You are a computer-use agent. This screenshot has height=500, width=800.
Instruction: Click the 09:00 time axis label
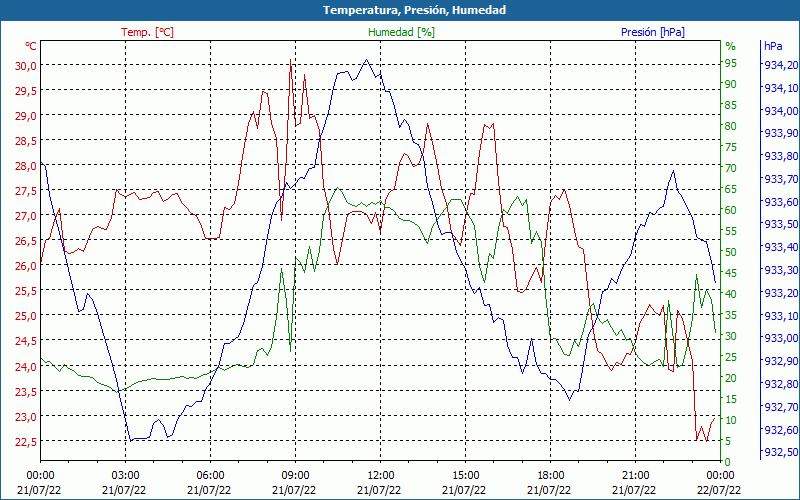click(294, 476)
